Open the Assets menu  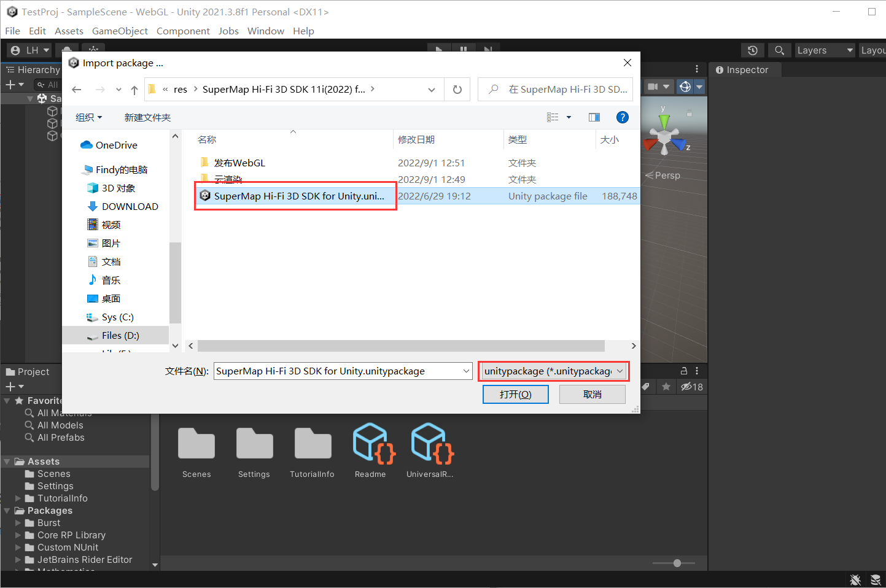(x=69, y=31)
